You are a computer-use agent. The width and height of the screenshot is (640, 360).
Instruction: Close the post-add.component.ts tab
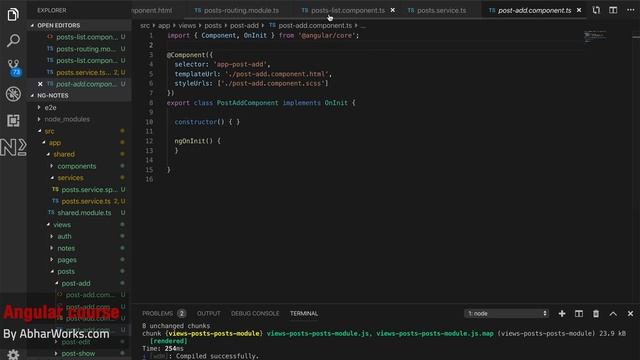click(579, 10)
